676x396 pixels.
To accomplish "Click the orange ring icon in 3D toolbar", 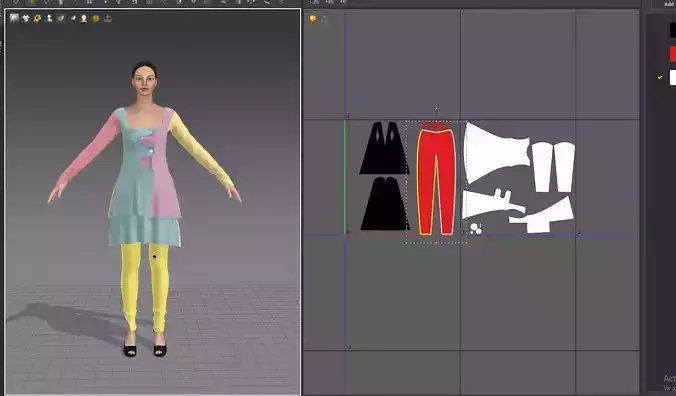I will point(38,19).
